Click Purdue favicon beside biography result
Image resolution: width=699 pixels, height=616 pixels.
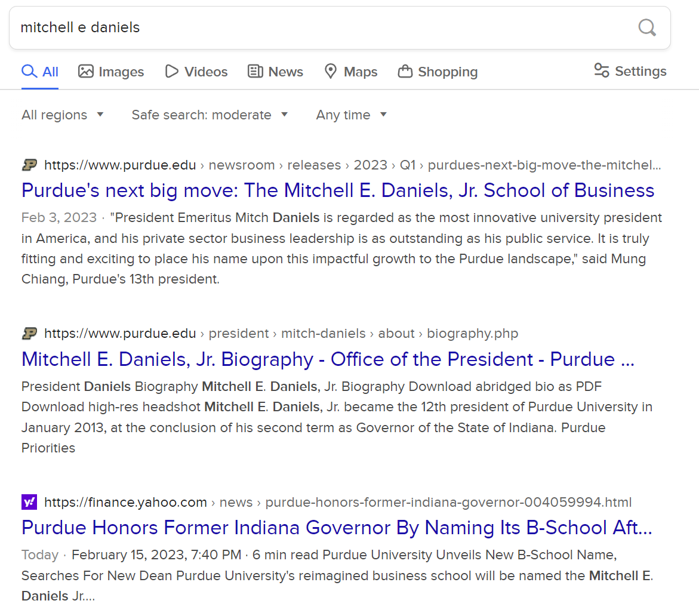tap(29, 334)
